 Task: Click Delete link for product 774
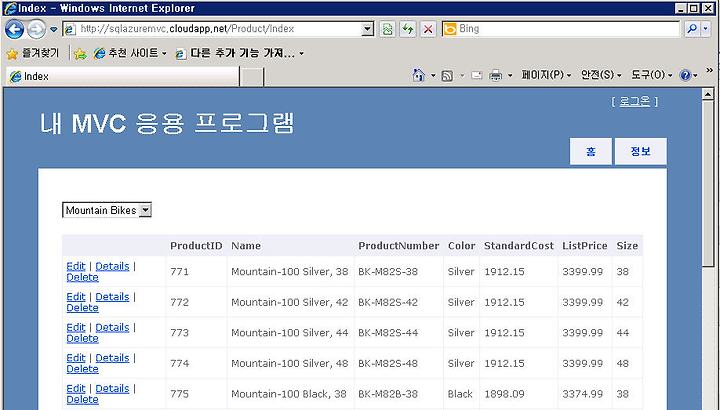point(82,369)
